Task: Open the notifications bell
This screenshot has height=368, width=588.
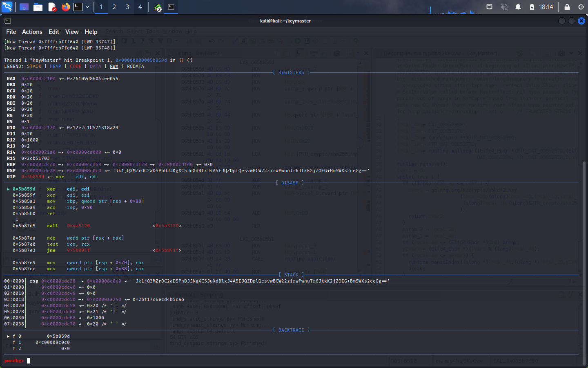Action: (518, 7)
